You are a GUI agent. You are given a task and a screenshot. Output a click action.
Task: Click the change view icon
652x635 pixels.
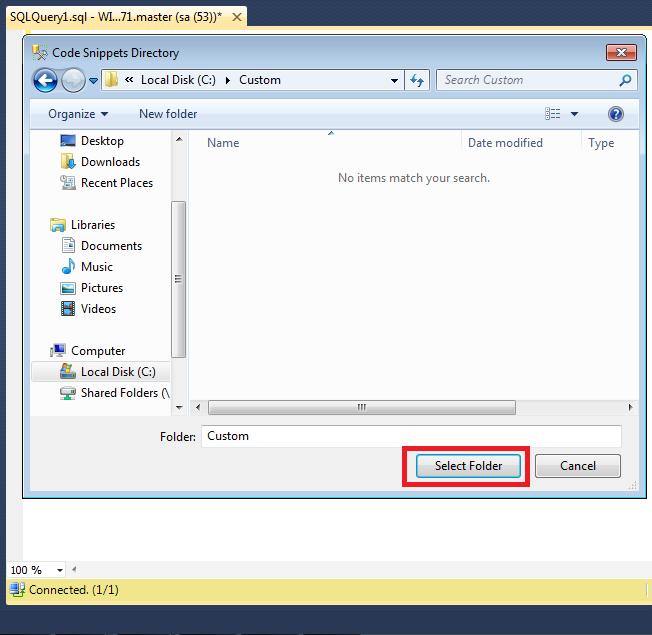point(553,114)
